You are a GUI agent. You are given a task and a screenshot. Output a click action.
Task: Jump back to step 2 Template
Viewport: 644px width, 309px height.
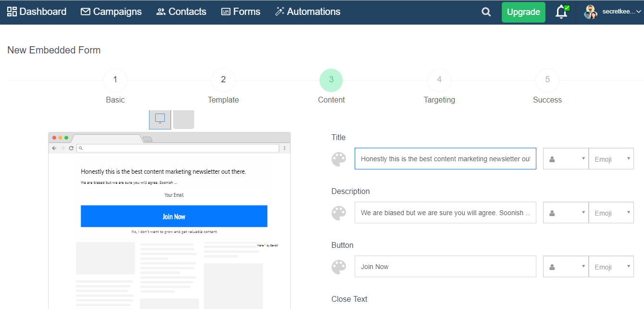[x=223, y=80]
